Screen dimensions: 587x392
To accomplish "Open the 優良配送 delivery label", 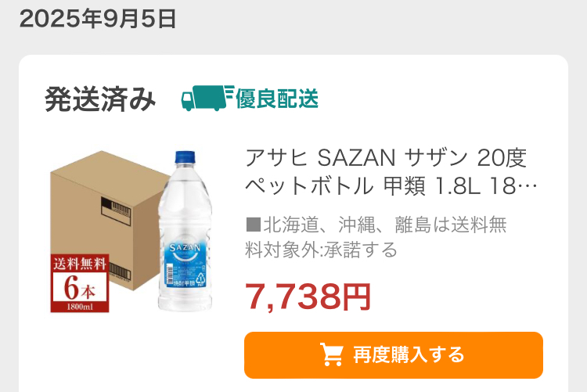I will (277, 99).
